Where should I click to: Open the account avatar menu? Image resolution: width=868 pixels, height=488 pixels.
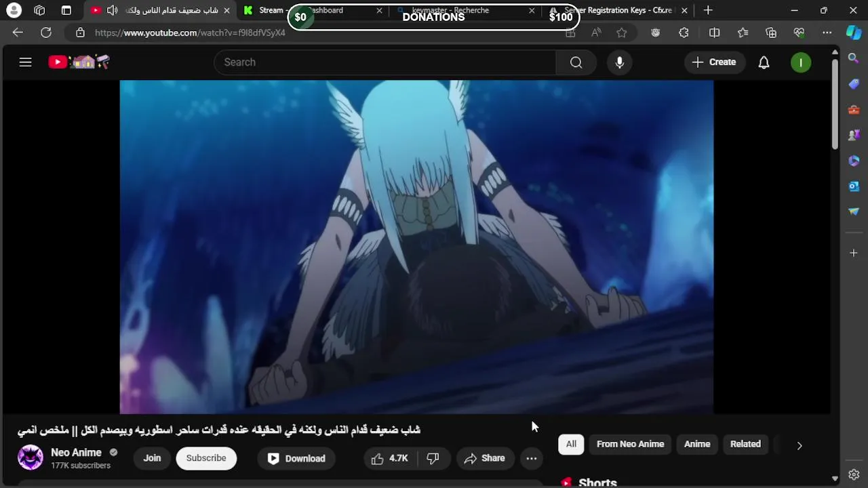(800, 62)
